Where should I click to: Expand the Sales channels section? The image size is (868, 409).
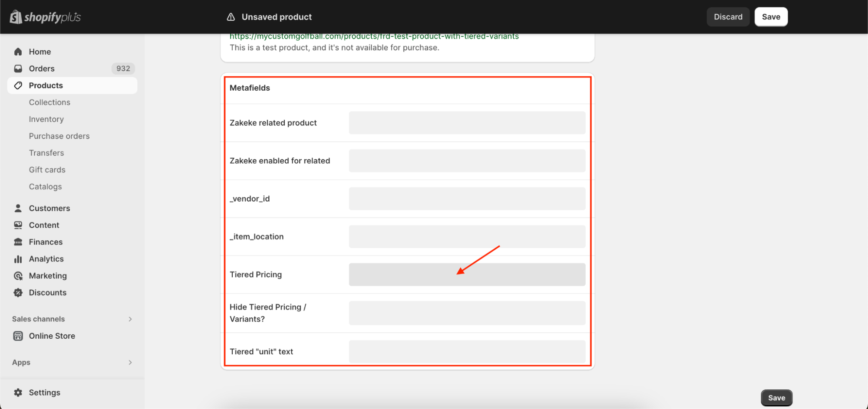pos(130,319)
